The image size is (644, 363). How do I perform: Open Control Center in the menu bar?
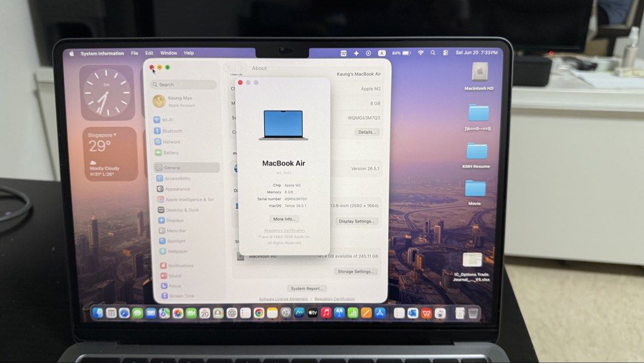pos(445,53)
